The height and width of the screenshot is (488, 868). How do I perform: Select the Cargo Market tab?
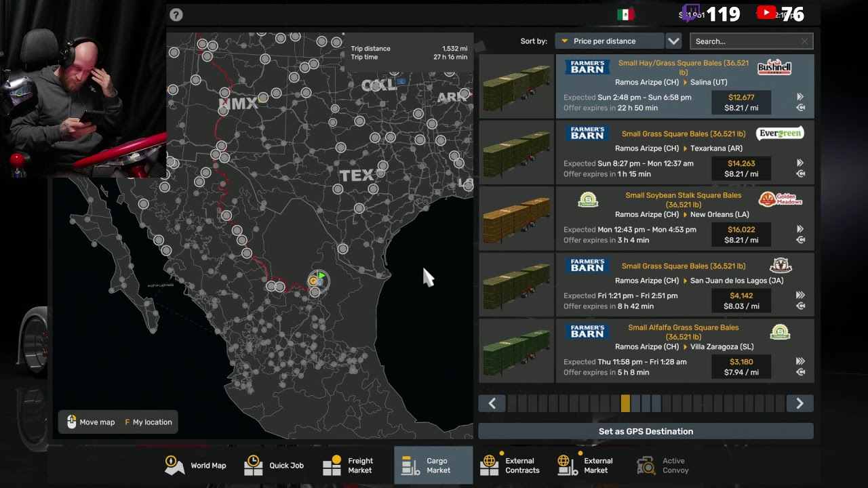pos(433,466)
